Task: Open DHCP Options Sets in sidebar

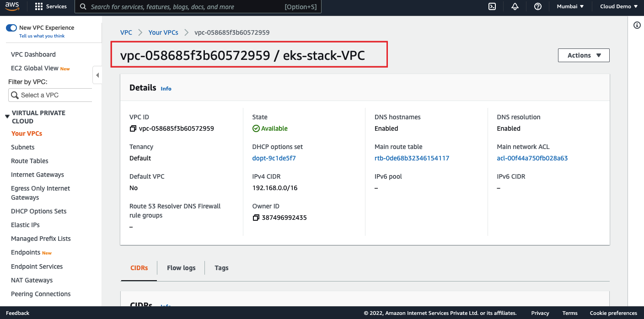Action: (x=39, y=211)
